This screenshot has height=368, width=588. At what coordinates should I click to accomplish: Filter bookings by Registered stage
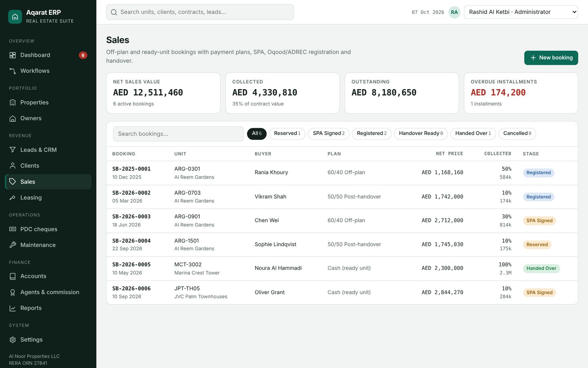[x=372, y=134]
